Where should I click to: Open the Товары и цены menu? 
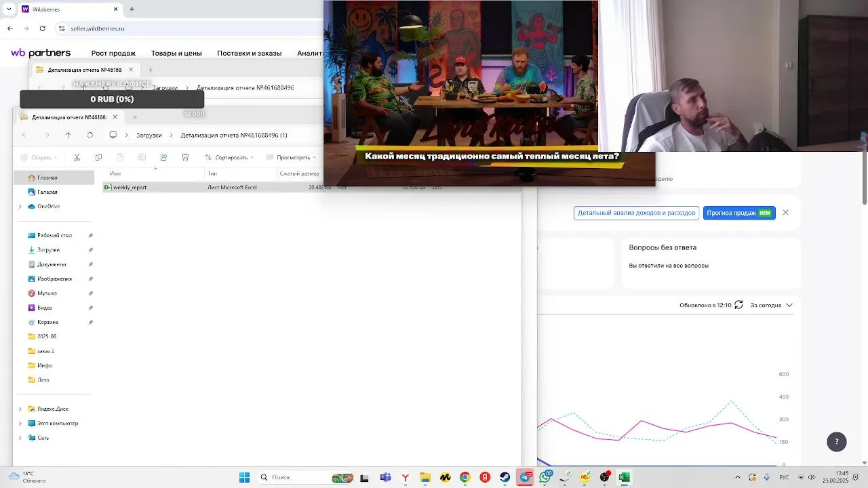pyautogui.click(x=176, y=53)
